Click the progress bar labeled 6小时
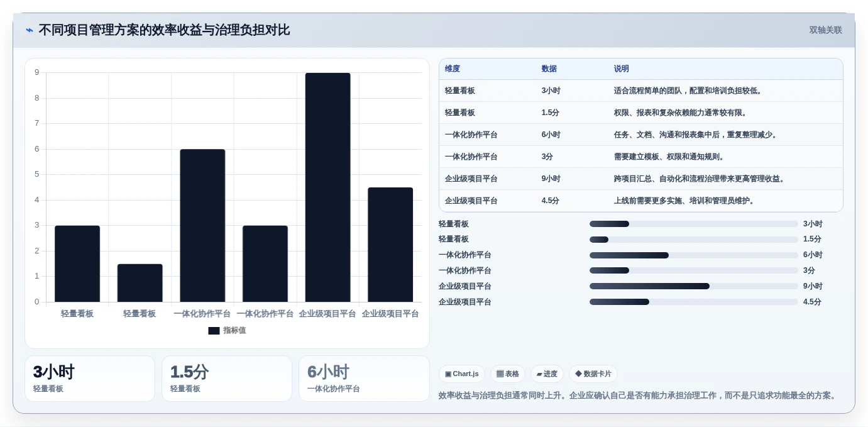This screenshot has width=868, height=427. 694,255
